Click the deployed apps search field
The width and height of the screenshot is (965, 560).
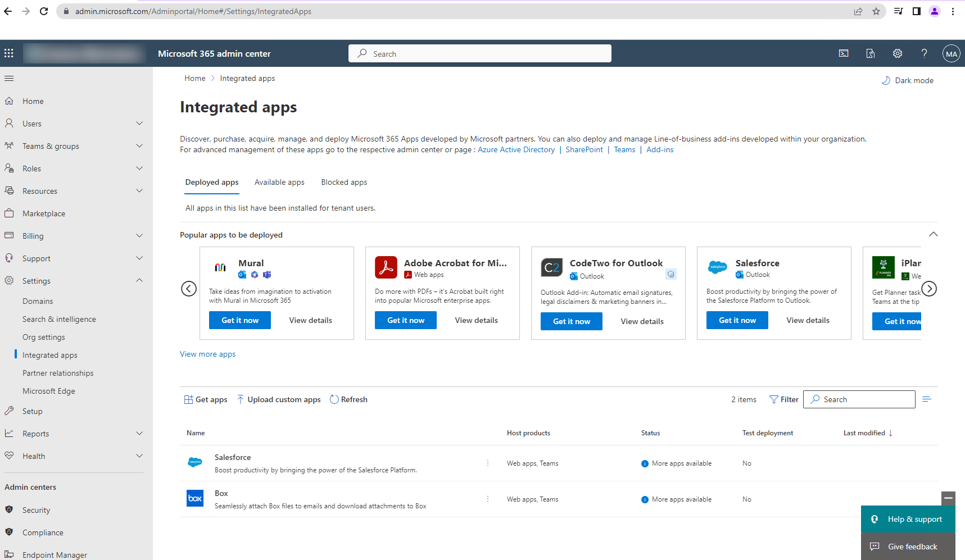(859, 399)
